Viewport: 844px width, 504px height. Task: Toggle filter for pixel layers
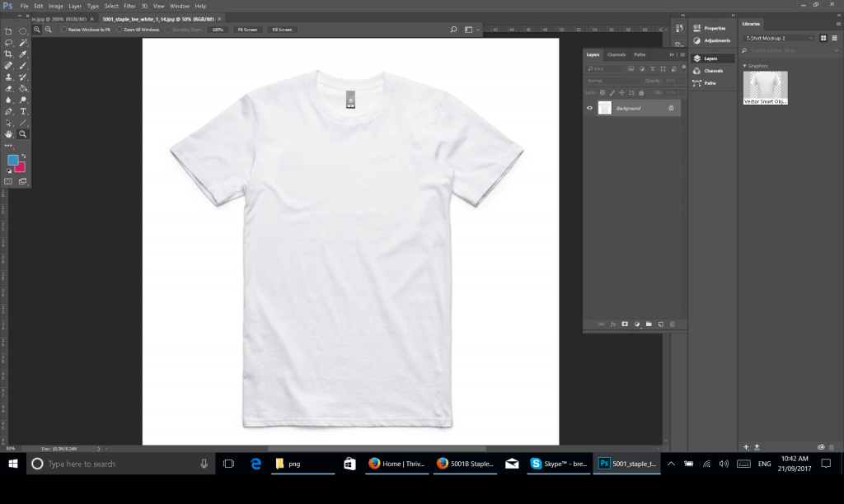click(x=631, y=69)
